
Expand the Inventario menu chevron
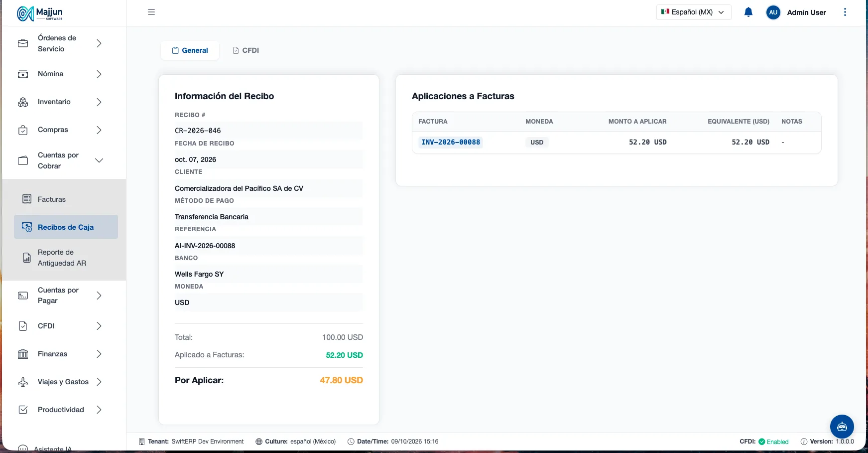tap(99, 102)
